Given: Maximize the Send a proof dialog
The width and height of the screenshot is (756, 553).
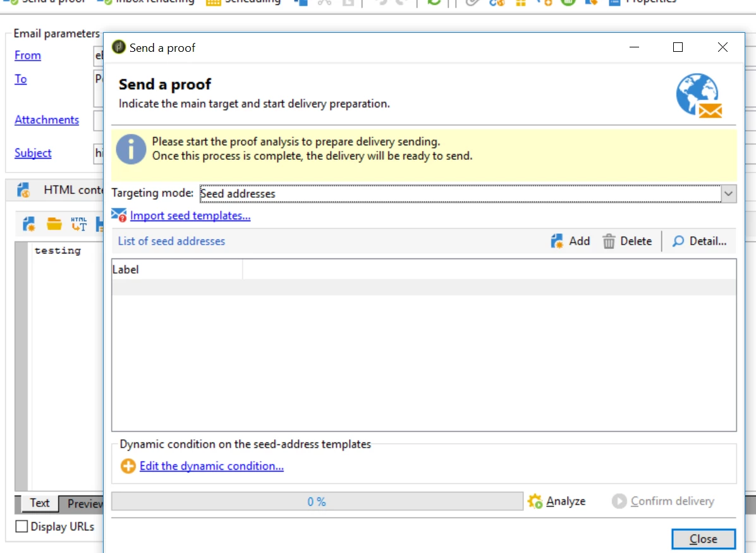Looking at the screenshot, I should 678,47.
